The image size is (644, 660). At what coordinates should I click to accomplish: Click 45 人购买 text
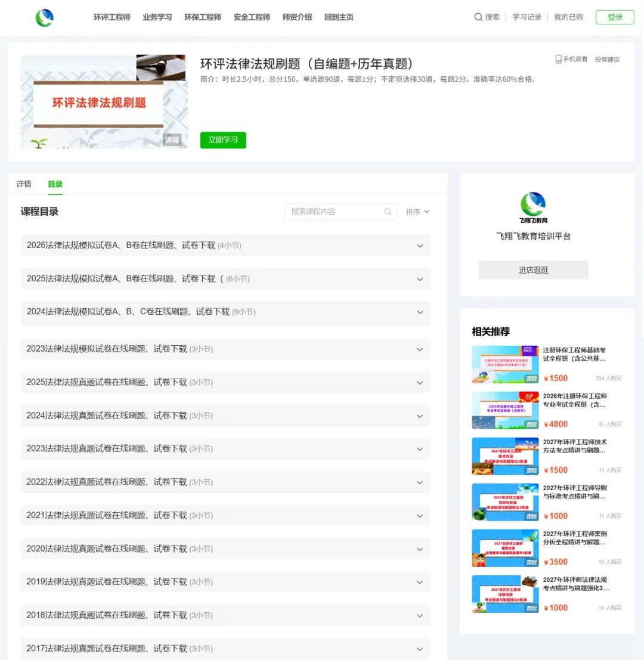pos(610,424)
